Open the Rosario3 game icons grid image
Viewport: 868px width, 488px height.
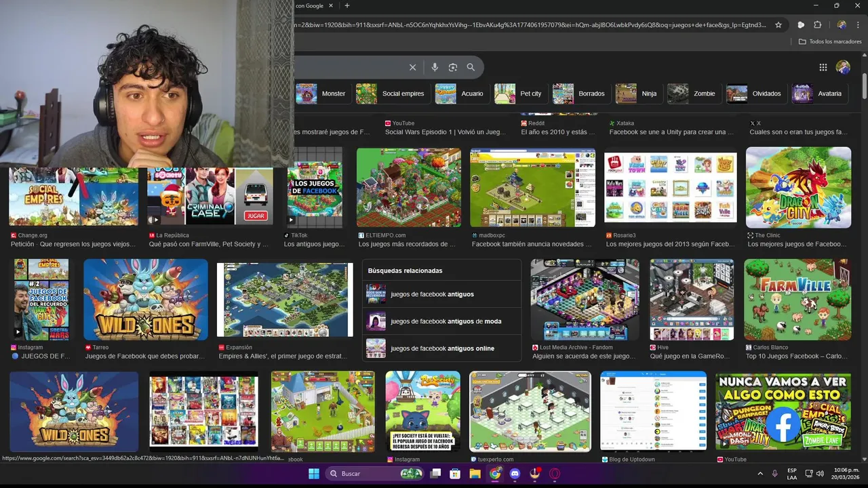pos(671,188)
